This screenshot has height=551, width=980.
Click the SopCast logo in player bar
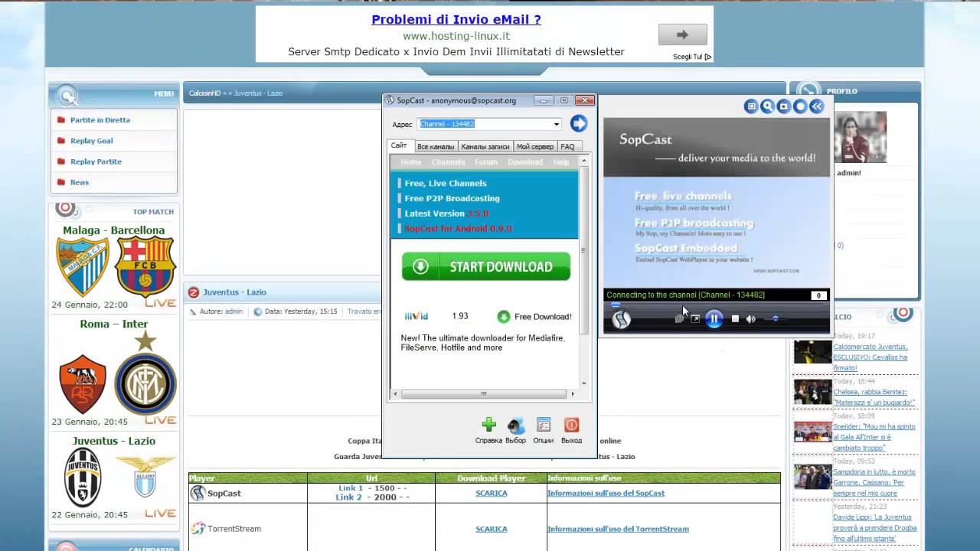point(621,319)
